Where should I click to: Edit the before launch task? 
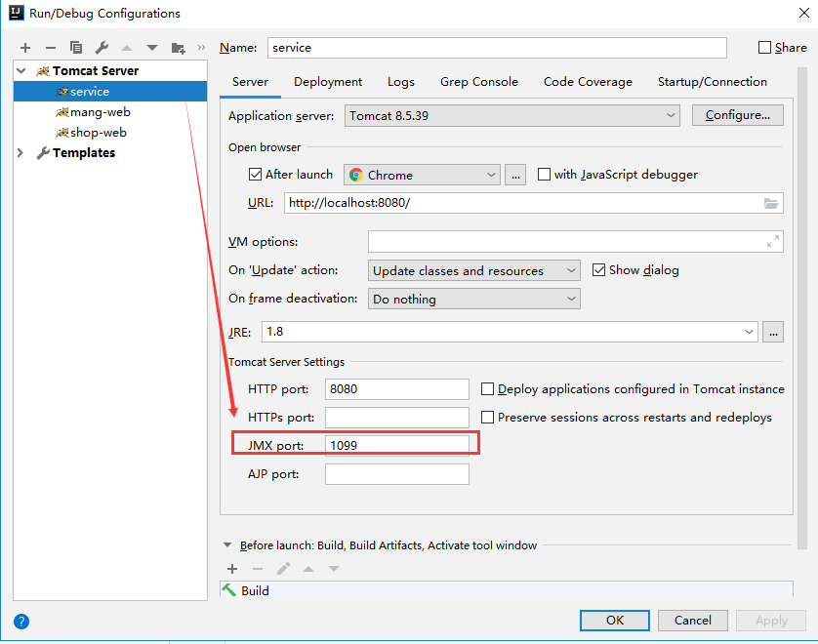coord(283,569)
